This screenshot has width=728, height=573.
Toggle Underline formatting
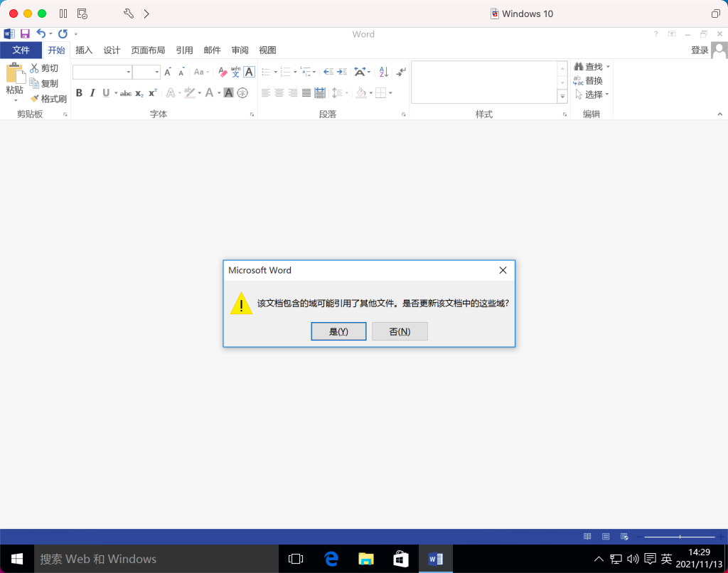point(107,93)
